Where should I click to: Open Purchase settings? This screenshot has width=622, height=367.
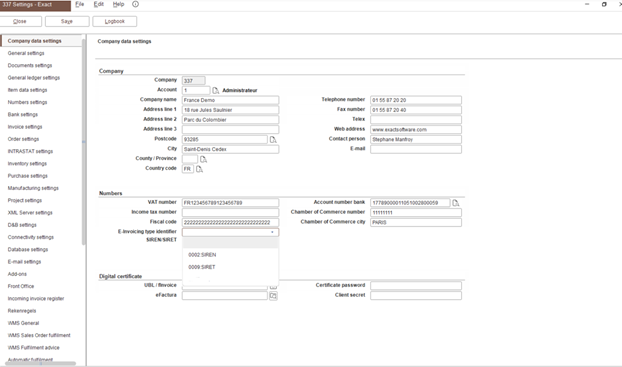coord(28,176)
